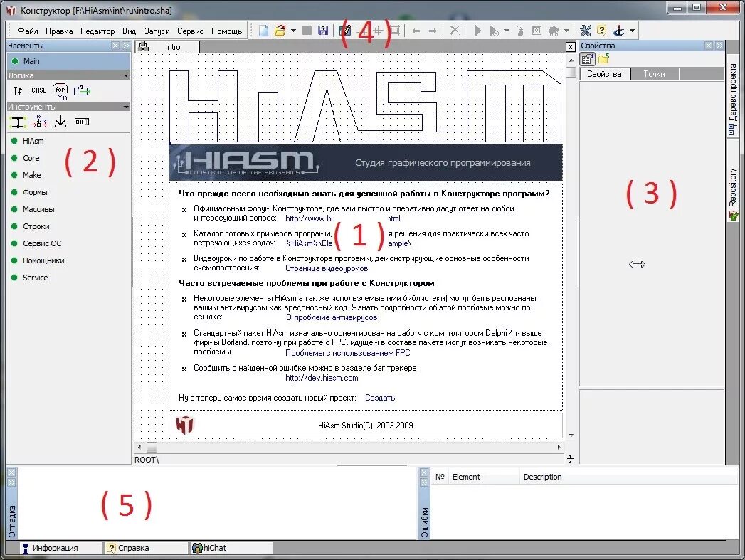Image resolution: width=745 pixels, height=560 pixels.
Task: Open the Помощники element category
Action: 43,260
